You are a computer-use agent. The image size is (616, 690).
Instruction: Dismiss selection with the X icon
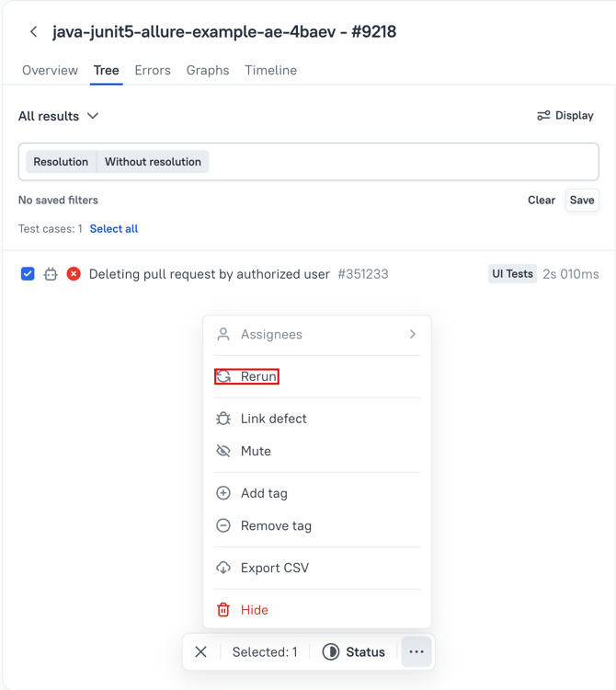(x=201, y=652)
